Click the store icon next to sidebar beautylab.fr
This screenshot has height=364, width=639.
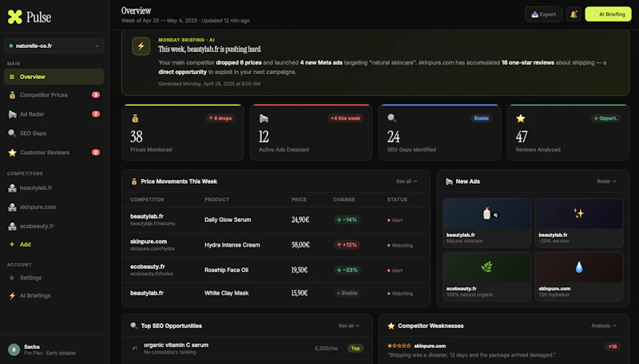coord(12,188)
